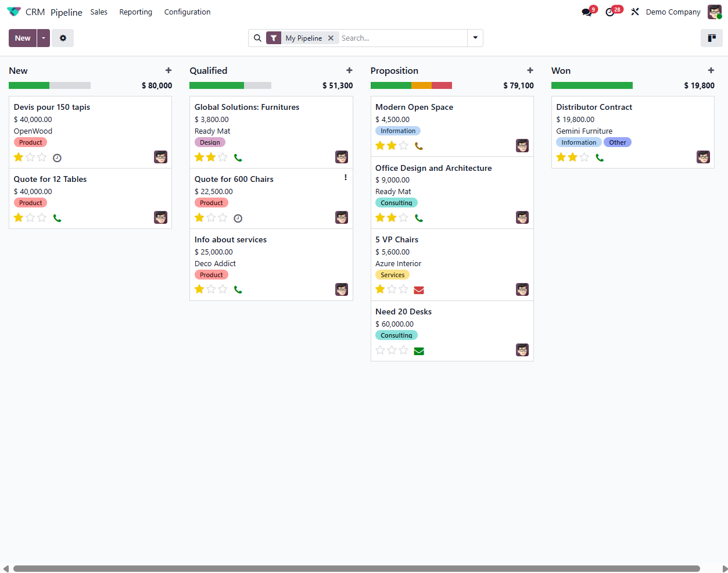Open the messages chat icon in header
Screen dimensions: 728x573
tap(586, 12)
